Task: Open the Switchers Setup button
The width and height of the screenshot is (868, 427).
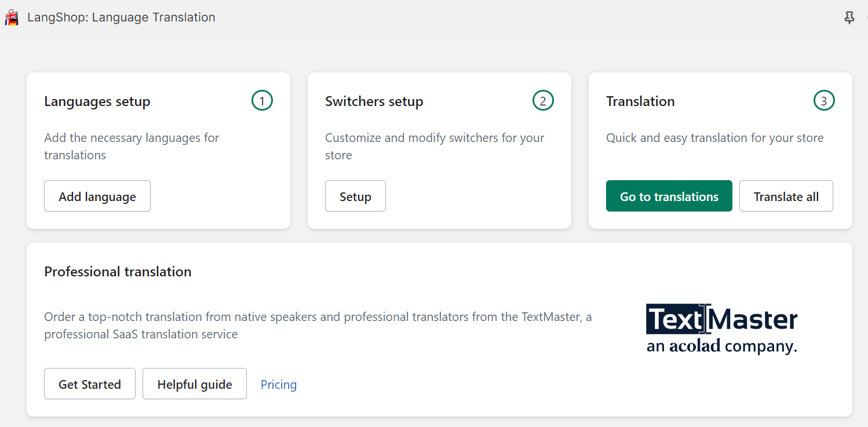Action: coord(355,196)
